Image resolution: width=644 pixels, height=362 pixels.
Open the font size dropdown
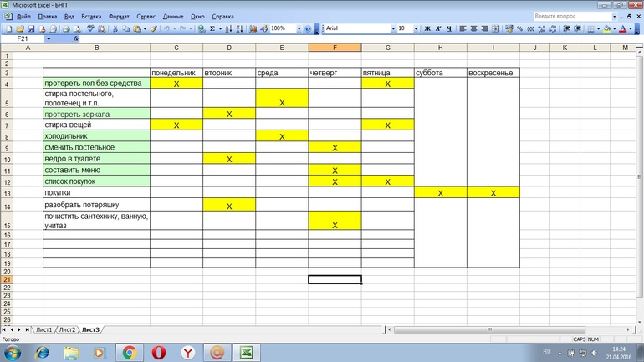(415, 28)
